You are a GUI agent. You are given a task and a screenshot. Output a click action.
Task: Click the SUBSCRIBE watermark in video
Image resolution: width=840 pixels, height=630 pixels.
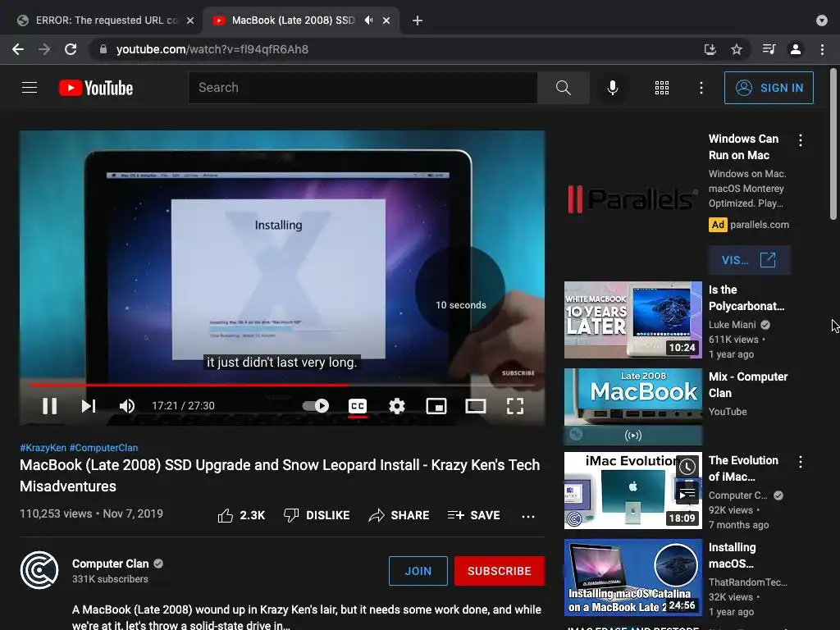coord(518,373)
